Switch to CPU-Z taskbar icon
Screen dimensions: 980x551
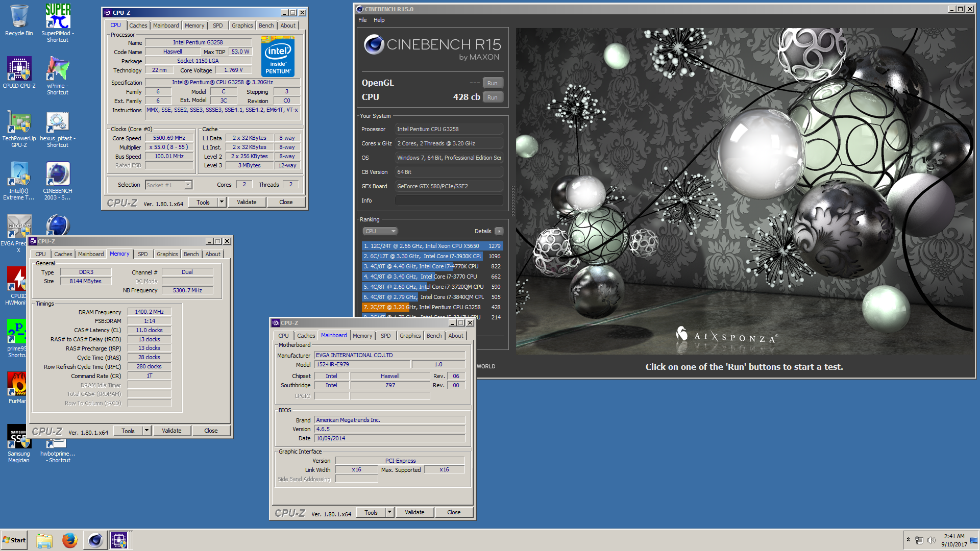pyautogui.click(x=119, y=540)
